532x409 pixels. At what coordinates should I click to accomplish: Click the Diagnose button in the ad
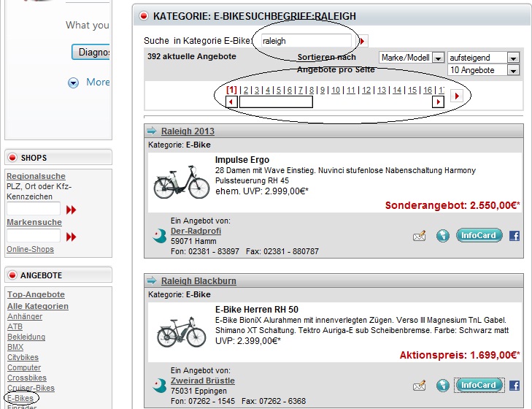pyautogui.click(x=91, y=52)
